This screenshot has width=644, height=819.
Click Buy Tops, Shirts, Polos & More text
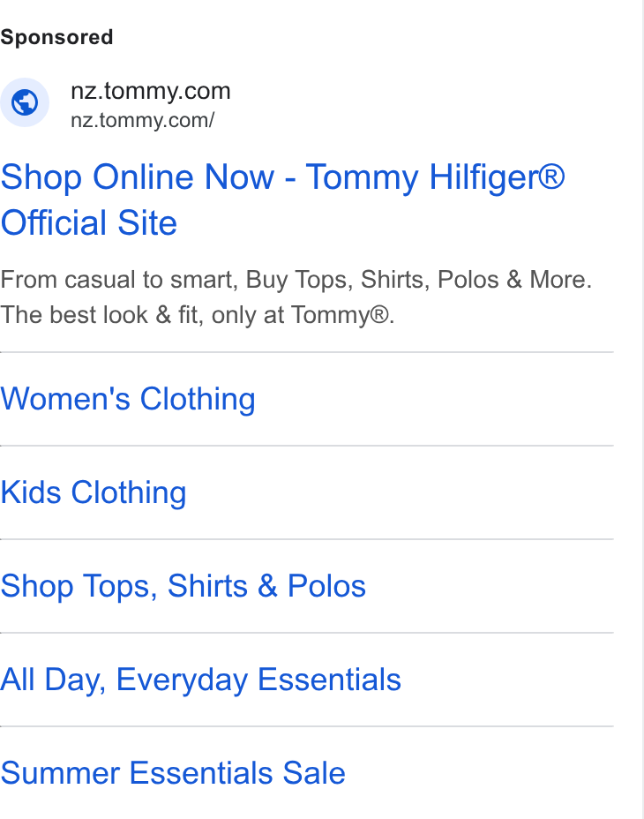pos(419,280)
